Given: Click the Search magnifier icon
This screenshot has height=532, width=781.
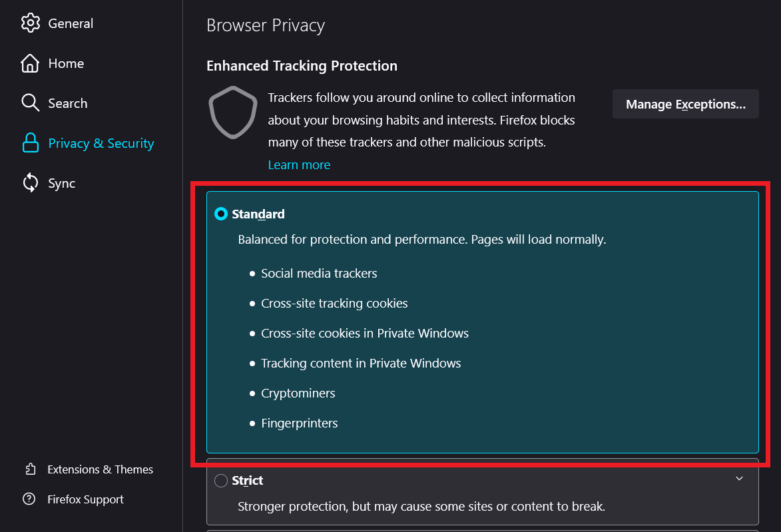Looking at the screenshot, I should [30, 103].
